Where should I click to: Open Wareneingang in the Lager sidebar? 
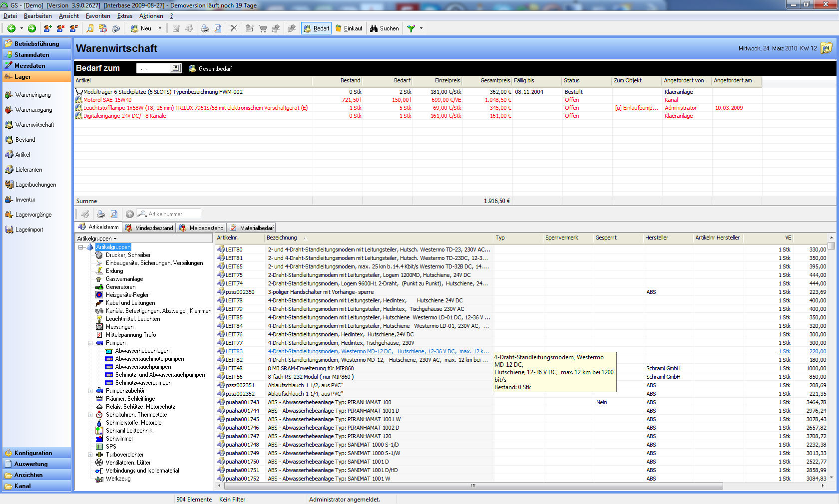click(x=32, y=95)
